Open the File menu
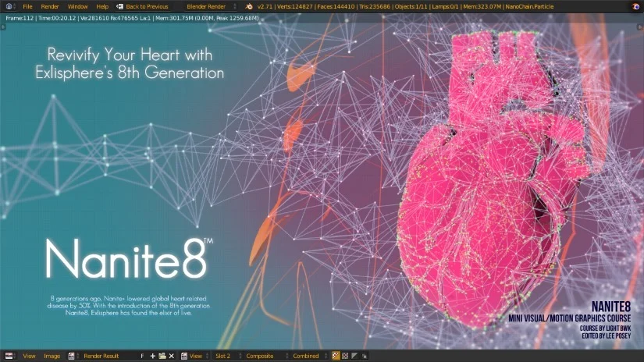This screenshot has width=644, height=362. point(27,6)
